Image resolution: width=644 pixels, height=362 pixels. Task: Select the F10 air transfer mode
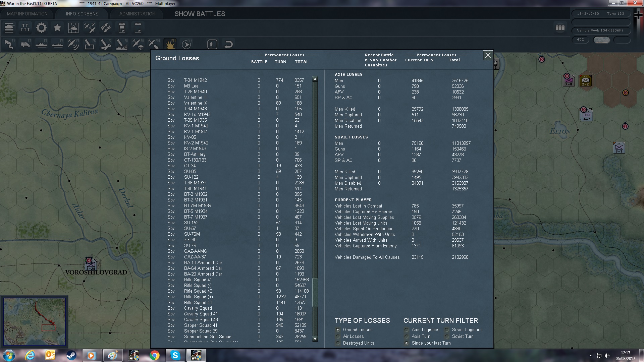tap(154, 44)
